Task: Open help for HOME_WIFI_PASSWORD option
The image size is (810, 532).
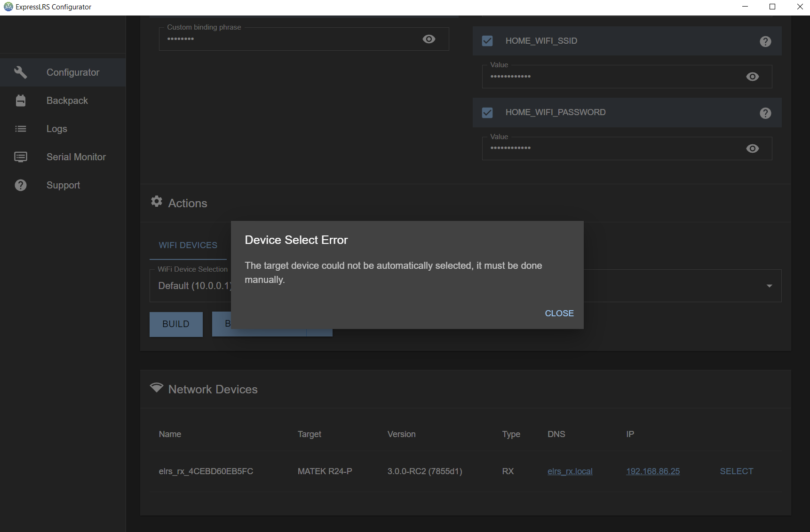Action: click(765, 113)
